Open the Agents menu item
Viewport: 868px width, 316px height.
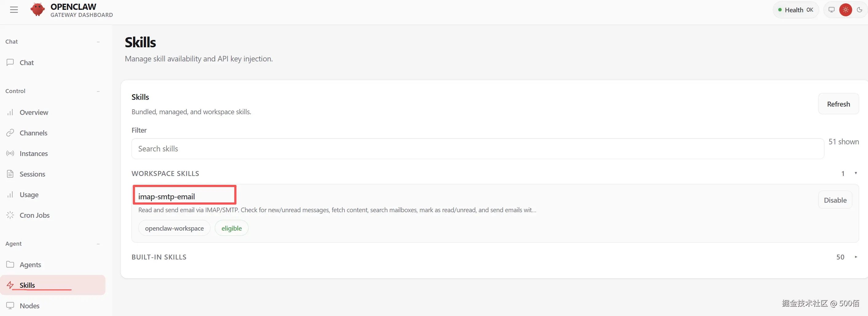pos(30,265)
